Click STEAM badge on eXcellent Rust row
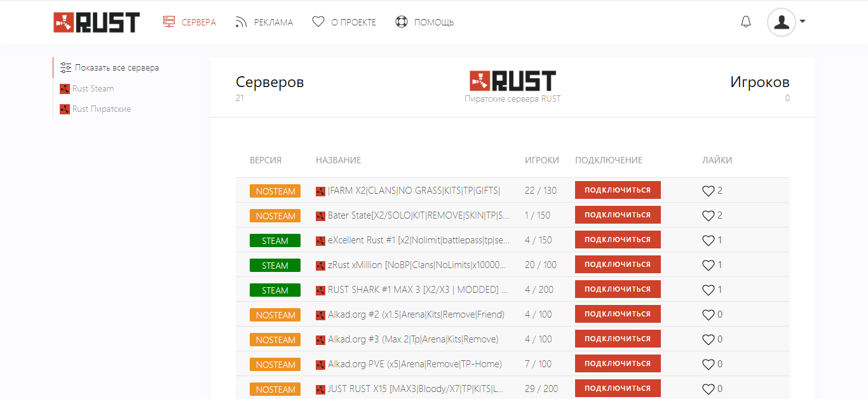 275,241
